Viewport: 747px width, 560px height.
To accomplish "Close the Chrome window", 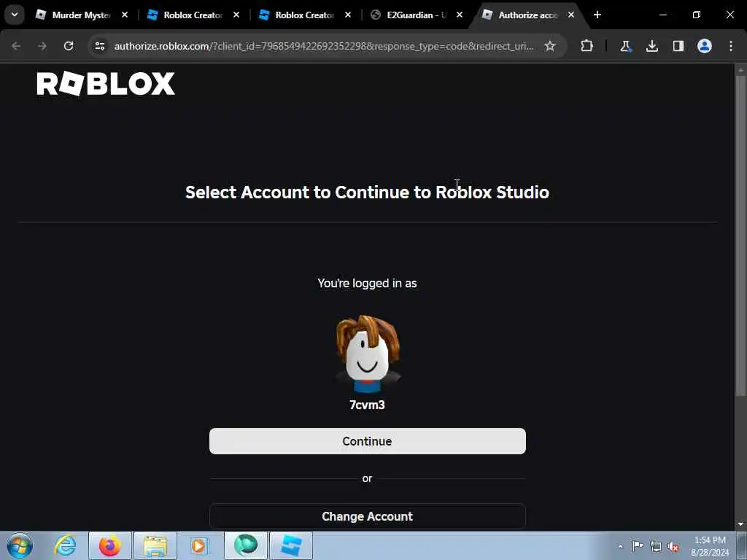I will (729, 15).
